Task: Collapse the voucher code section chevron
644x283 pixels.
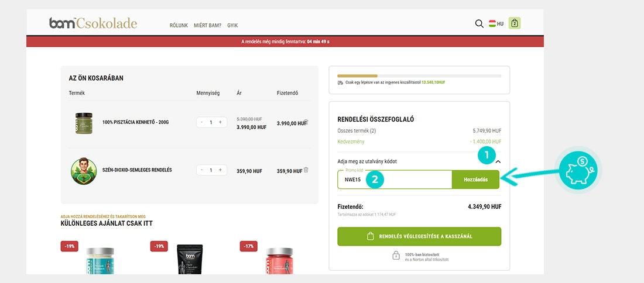Action: (498, 162)
